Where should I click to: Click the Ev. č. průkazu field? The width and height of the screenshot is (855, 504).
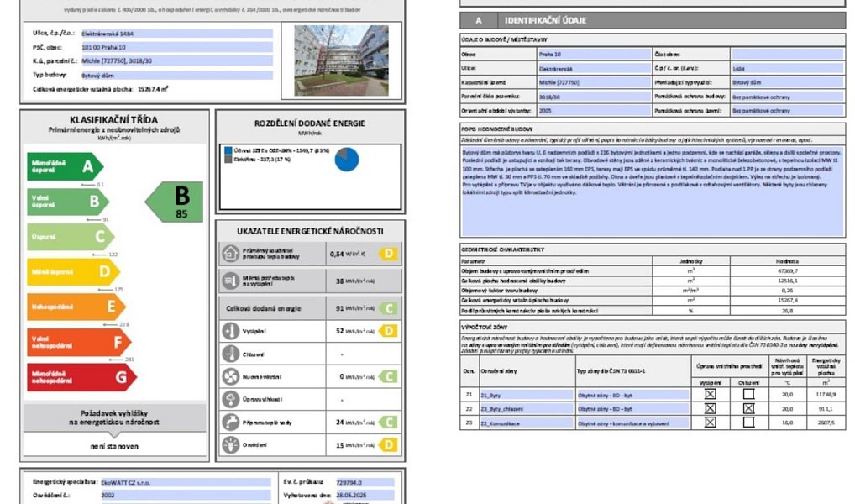(365, 482)
